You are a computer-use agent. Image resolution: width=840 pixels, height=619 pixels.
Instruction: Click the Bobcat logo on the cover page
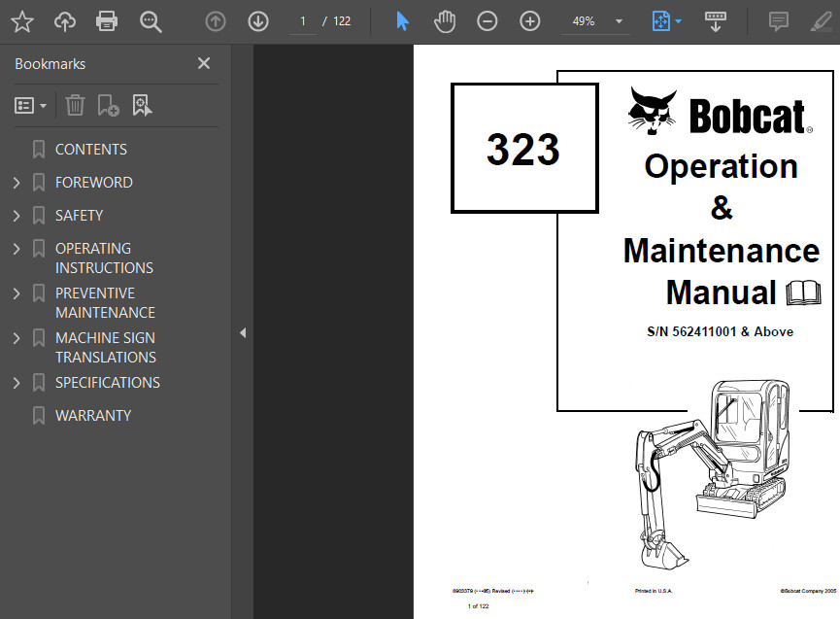[x=720, y=112]
